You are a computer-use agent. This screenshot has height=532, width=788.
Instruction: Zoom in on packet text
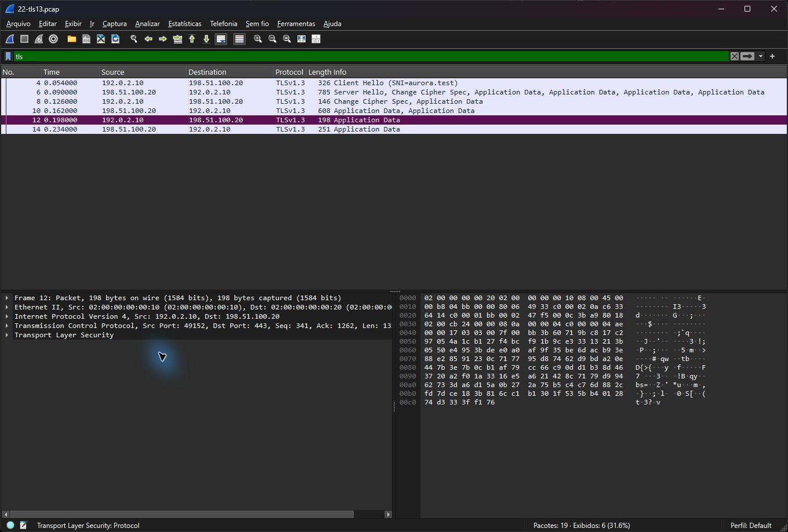click(x=258, y=39)
